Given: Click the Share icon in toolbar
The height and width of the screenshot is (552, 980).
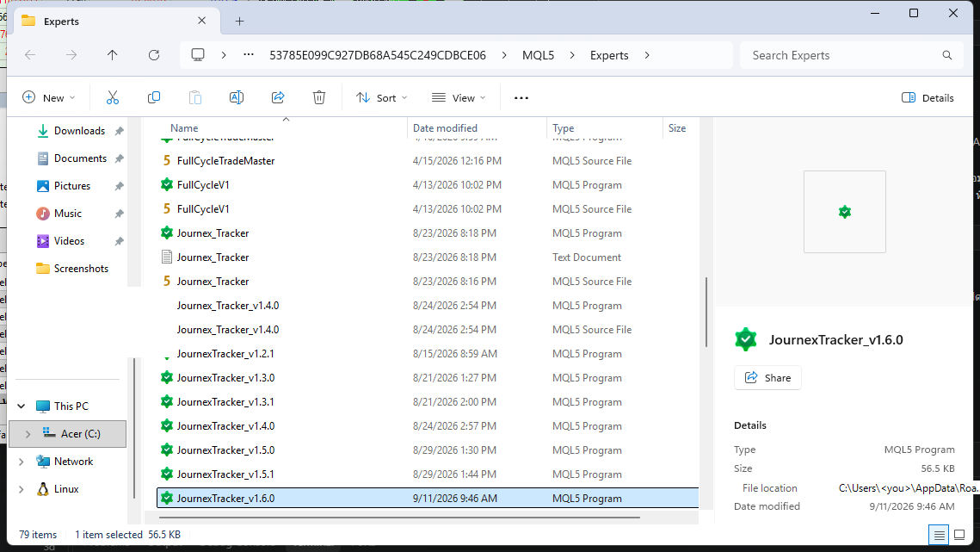Looking at the screenshot, I should tap(278, 97).
